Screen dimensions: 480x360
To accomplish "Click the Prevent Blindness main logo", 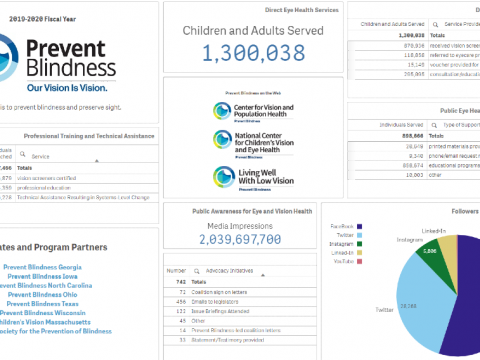I will (57, 63).
